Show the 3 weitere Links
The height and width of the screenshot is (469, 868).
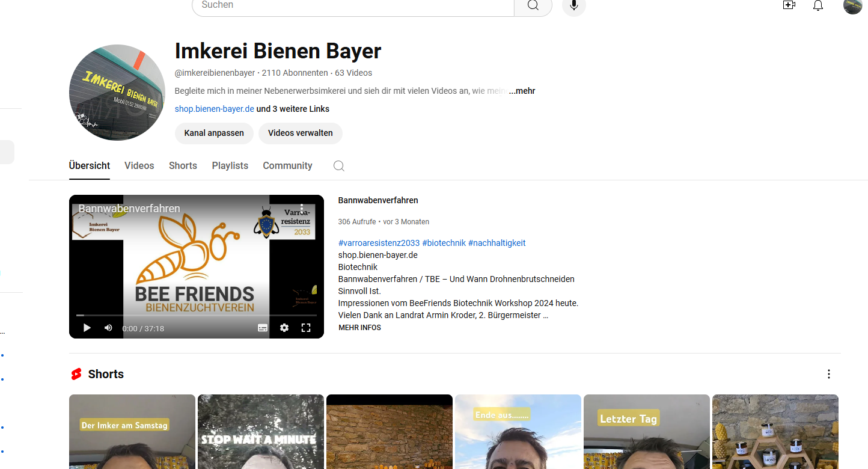[x=293, y=109]
